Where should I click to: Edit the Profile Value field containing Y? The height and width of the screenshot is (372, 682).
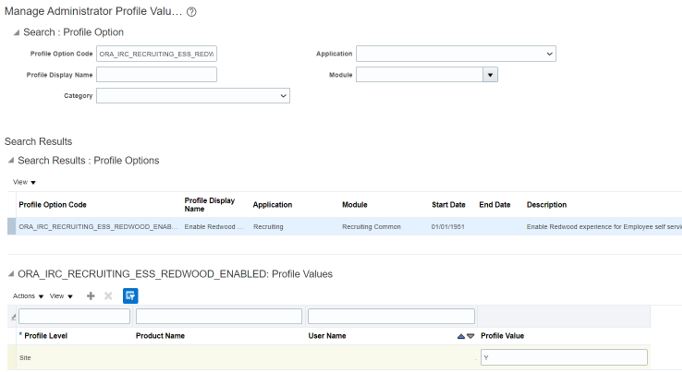pos(564,358)
